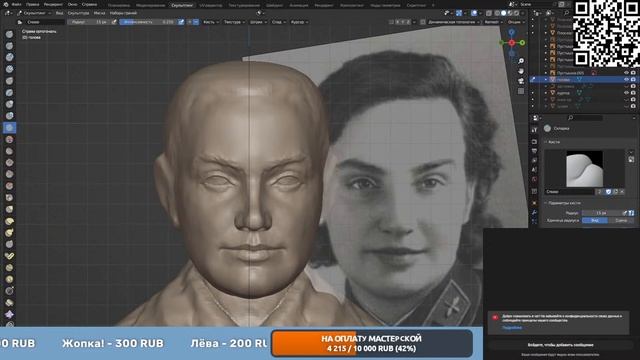Open the Курсор dropdown
640x360 pixels.
click(299, 22)
